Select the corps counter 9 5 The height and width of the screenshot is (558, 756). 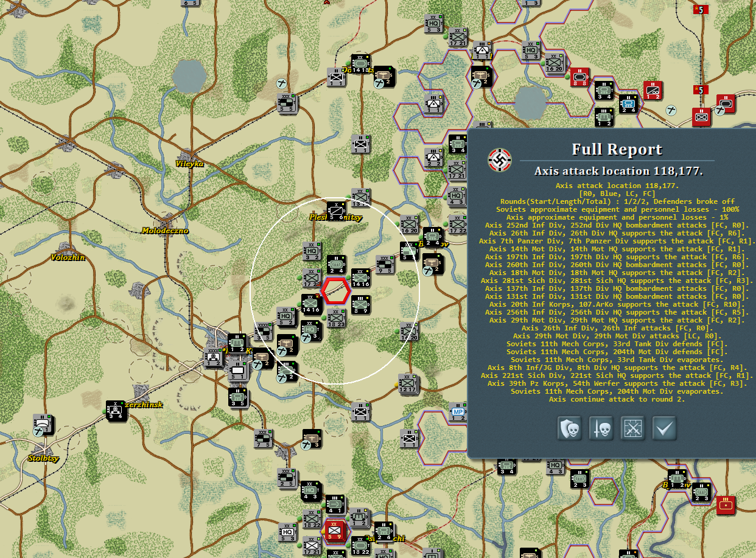(384, 265)
